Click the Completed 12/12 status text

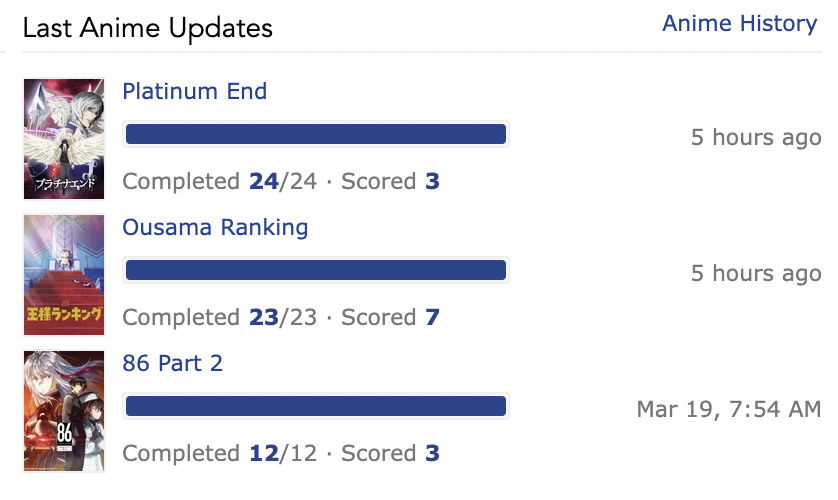(220, 453)
